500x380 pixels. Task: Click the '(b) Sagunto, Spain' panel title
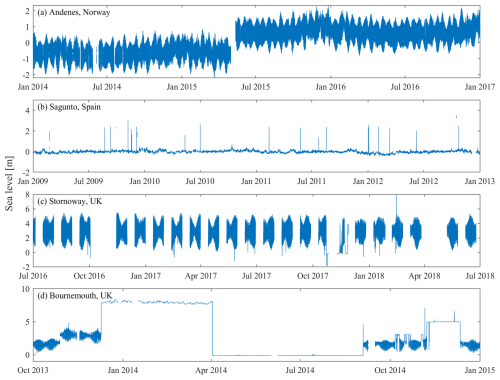[69, 107]
